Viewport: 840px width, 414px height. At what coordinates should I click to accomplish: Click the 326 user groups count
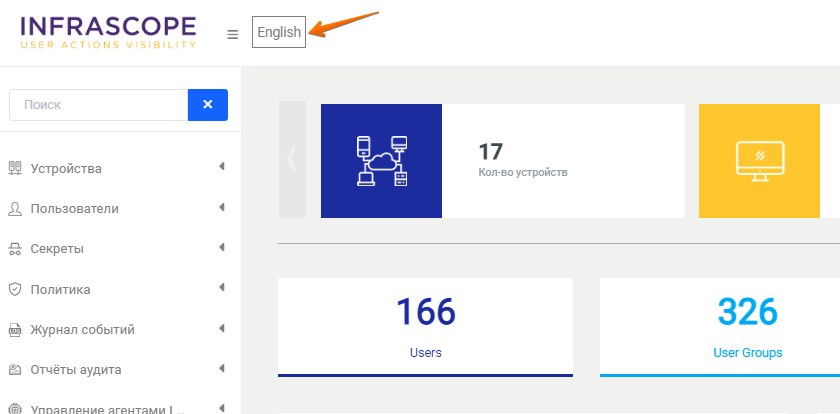pyautogui.click(x=747, y=312)
